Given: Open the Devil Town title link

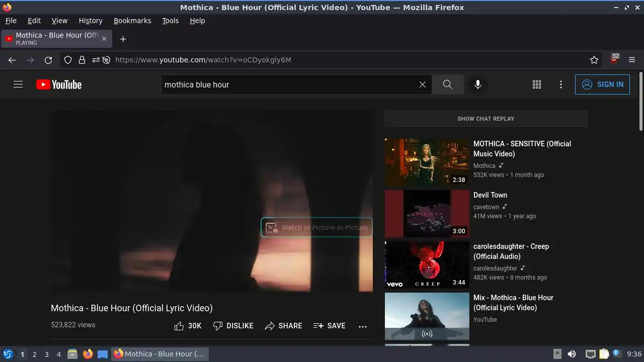Looking at the screenshot, I should pos(490,195).
